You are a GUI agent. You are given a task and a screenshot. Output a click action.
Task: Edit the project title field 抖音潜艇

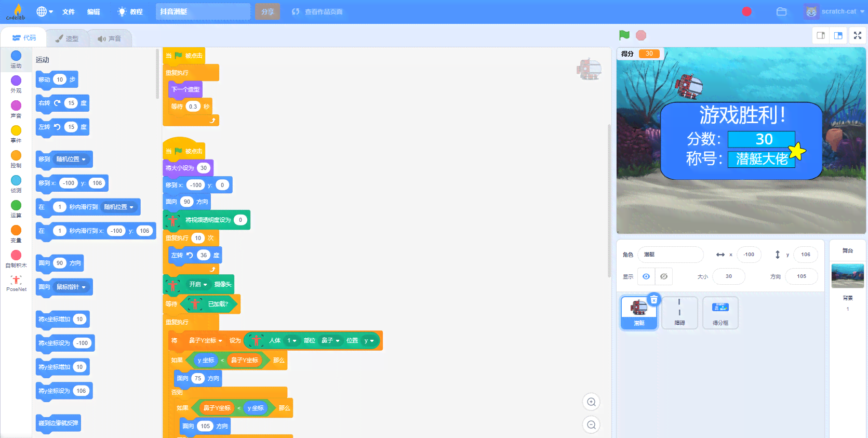tap(203, 11)
